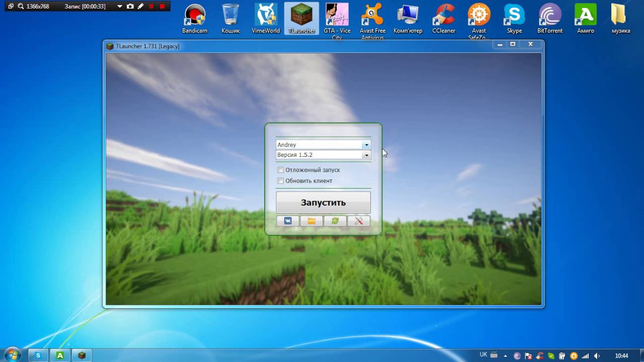Click the green refresh arrows button
The width and height of the screenshot is (644, 362).
(335, 221)
